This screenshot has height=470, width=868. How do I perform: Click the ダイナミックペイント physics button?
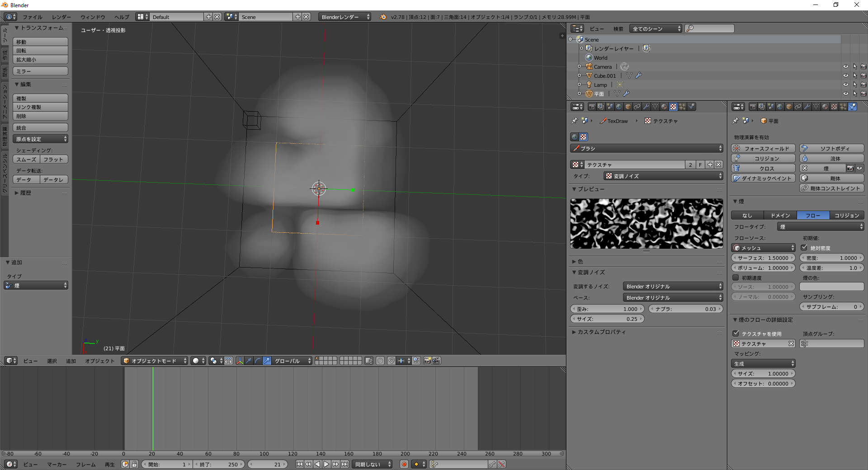(x=763, y=179)
